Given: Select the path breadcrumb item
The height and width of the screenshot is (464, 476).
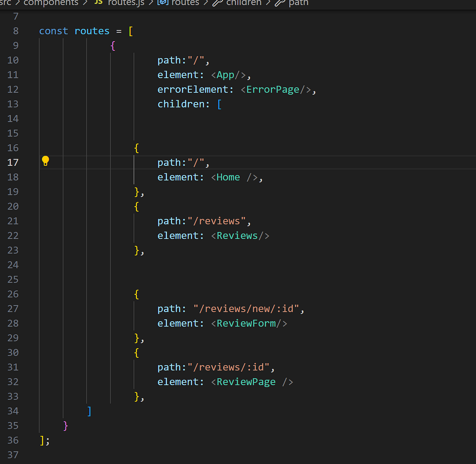Looking at the screenshot, I should tap(299, 3).
